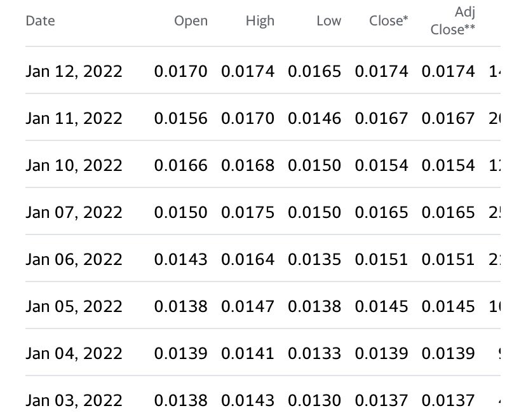Click High value 0.0175 for Jan 07
The image size is (526, 420).
248,212
